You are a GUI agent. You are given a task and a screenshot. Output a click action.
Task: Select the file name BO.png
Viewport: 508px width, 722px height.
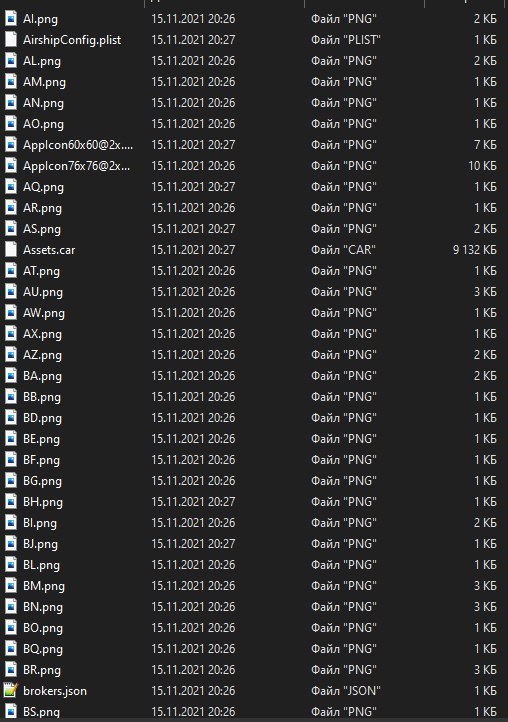tap(43, 628)
